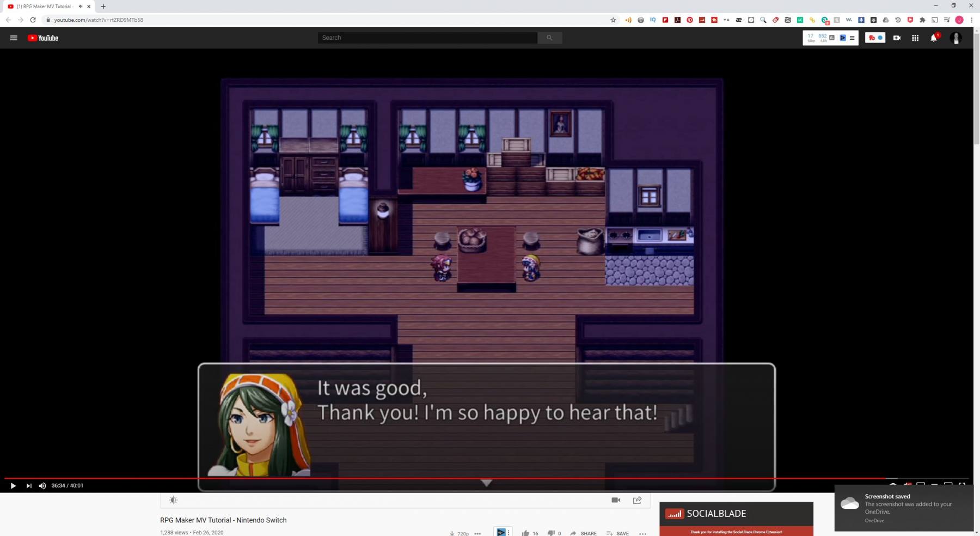The width and height of the screenshot is (980, 536).
Task: Open the media control playlist icon
Action: (947, 20)
